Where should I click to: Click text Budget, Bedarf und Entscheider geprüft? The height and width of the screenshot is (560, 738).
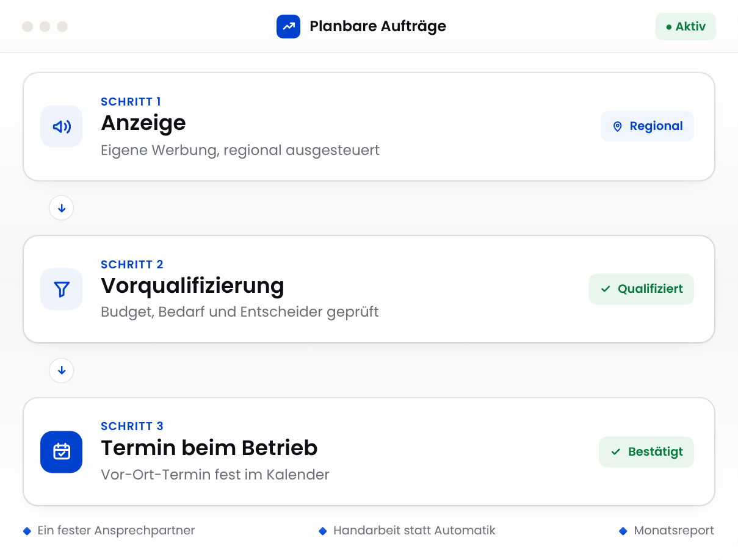pyautogui.click(x=240, y=312)
